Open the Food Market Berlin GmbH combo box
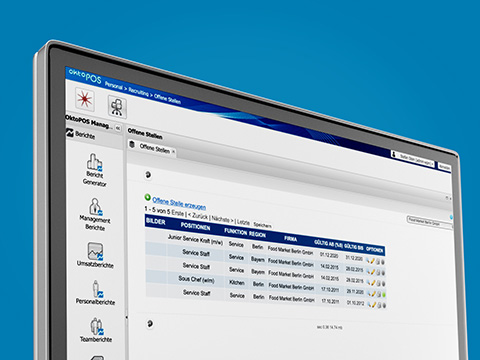 pyautogui.click(x=429, y=222)
